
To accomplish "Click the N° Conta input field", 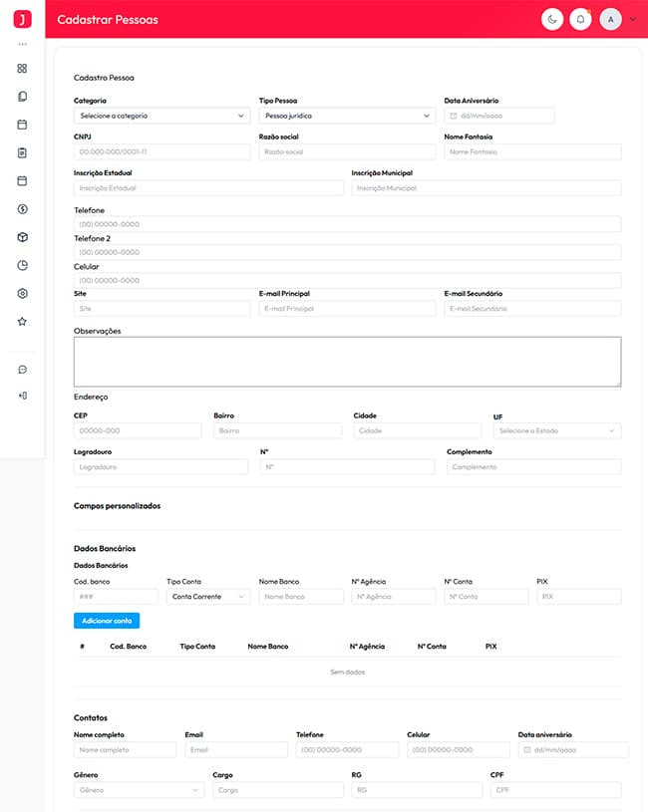I will tap(486, 597).
